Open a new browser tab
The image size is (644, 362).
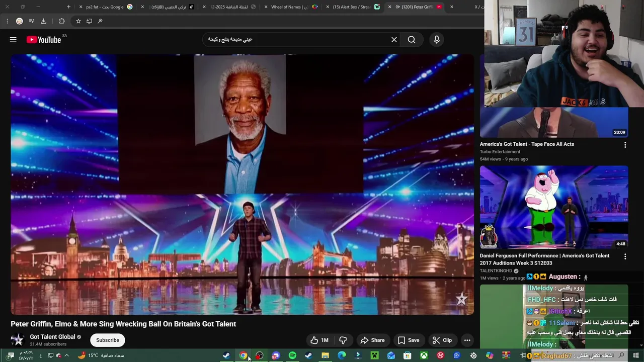(x=69, y=7)
